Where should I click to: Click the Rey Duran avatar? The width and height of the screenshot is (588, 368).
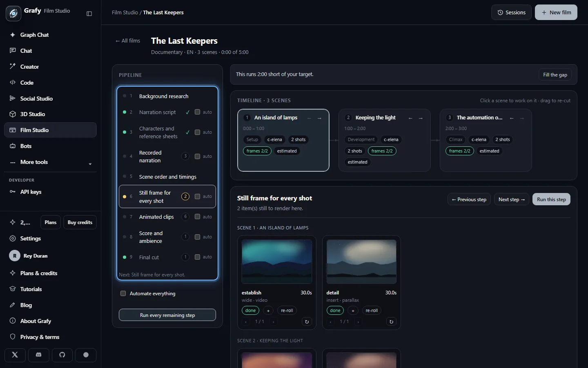pos(15,256)
